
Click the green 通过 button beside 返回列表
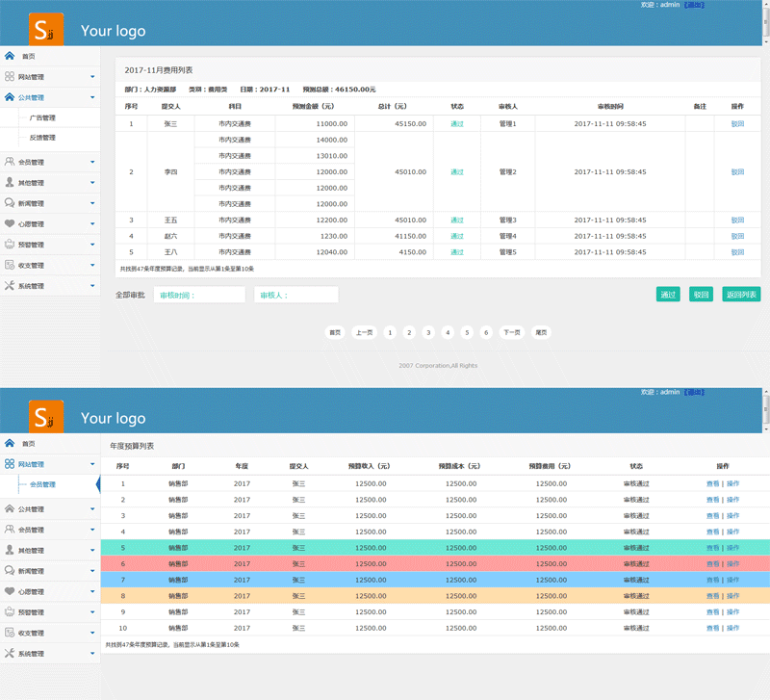pyautogui.click(x=668, y=295)
